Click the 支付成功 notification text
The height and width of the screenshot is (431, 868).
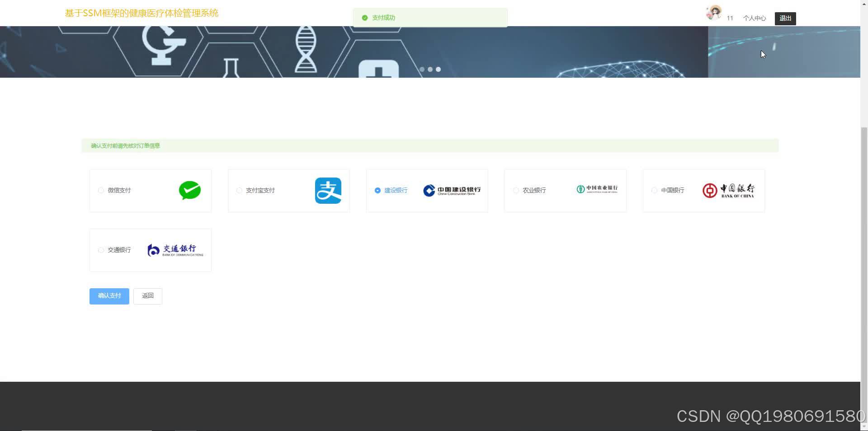[383, 18]
